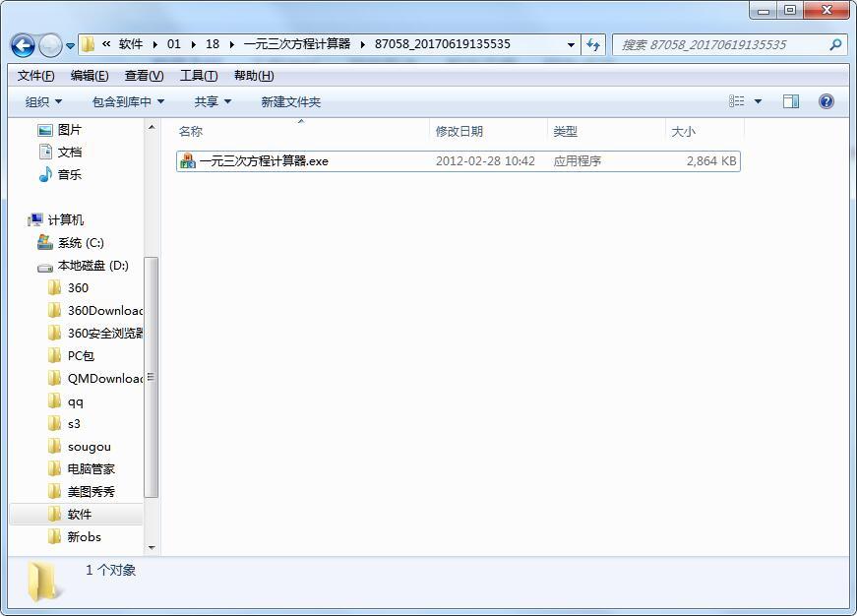Open the 帮助(H) menu

coord(254,76)
